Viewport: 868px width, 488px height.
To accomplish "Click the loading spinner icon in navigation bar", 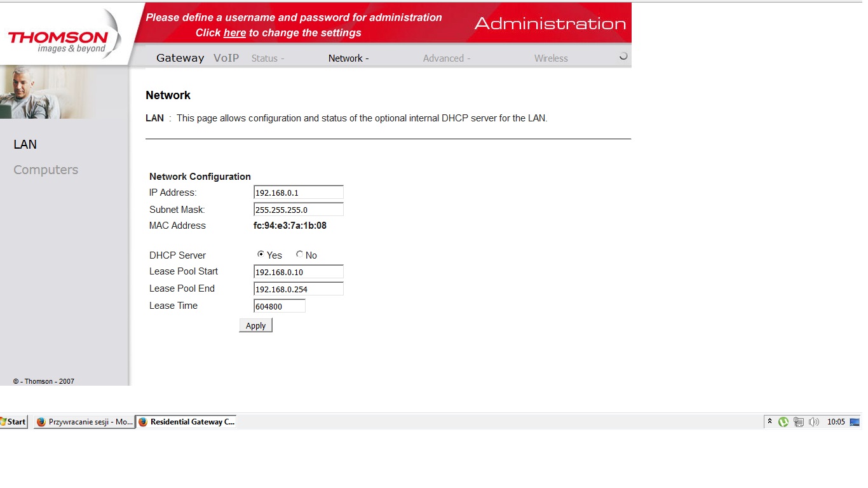I will click(x=623, y=57).
